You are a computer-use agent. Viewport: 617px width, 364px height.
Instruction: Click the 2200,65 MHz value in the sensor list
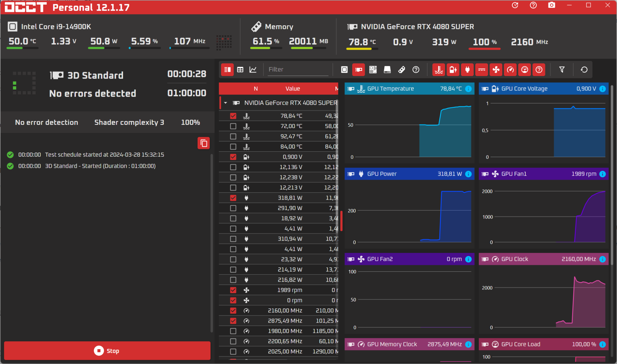[x=285, y=342]
